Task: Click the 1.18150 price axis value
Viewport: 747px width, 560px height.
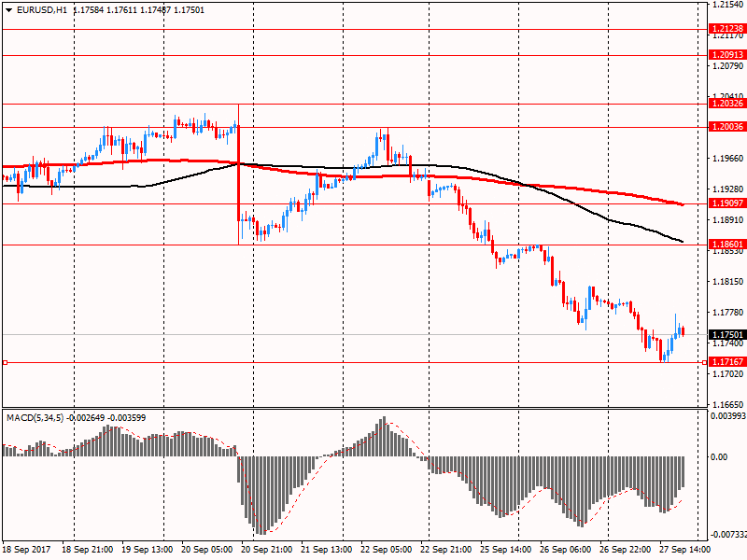Action: (727, 282)
